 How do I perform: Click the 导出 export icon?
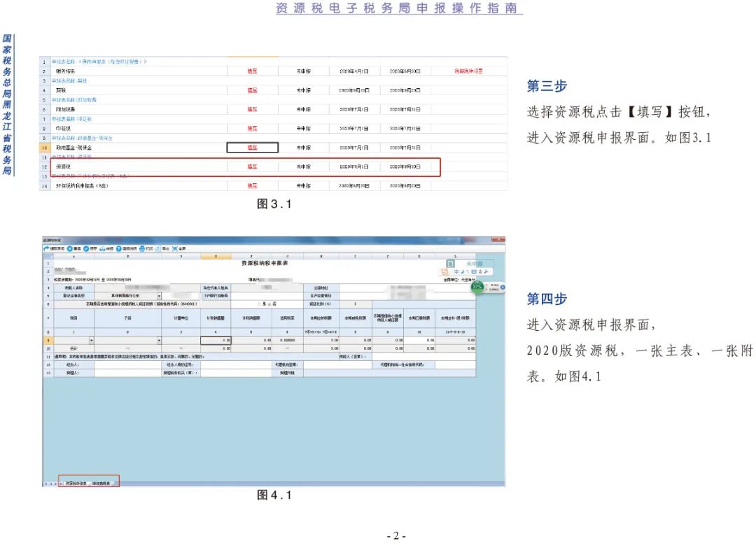click(158, 248)
